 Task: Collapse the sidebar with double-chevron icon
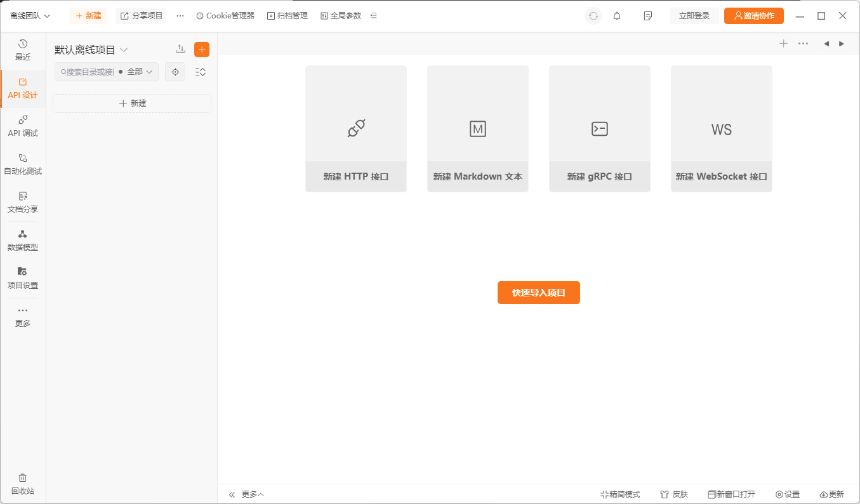(x=232, y=494)
